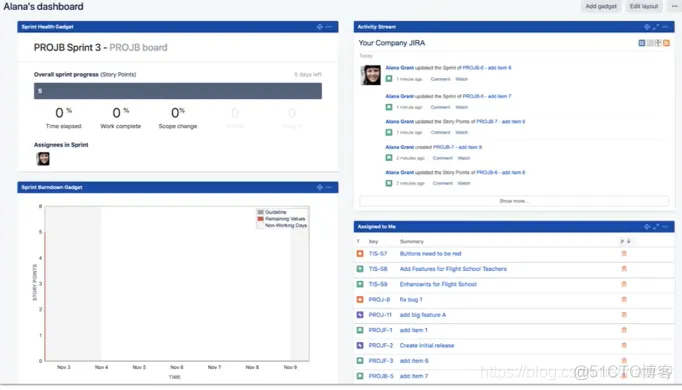Viewport: 682px width, 390px height.
Task: Click the story type icon for TIS-59
Action: pyautogui.click(x=360, y=284)
